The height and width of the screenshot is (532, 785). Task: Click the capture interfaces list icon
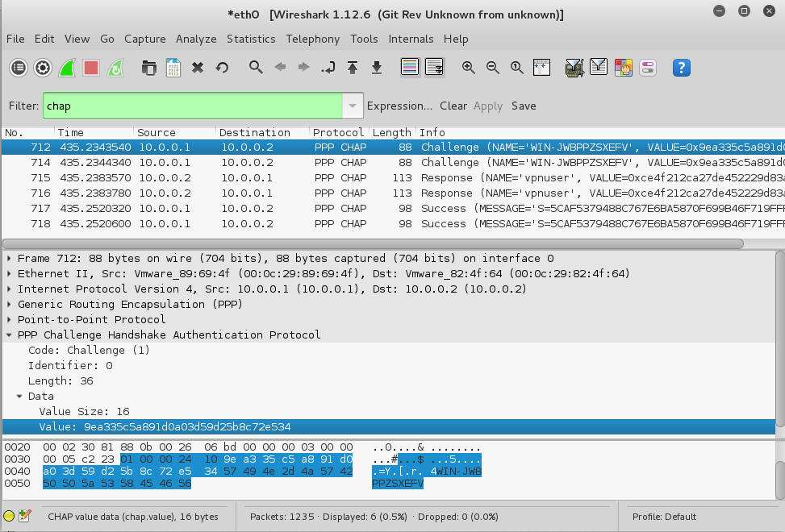tap(18, 68)
